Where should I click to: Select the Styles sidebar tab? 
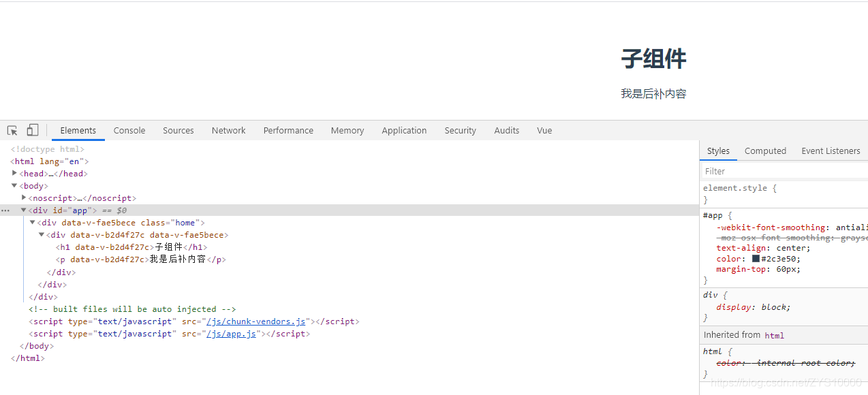pos(718,151)
